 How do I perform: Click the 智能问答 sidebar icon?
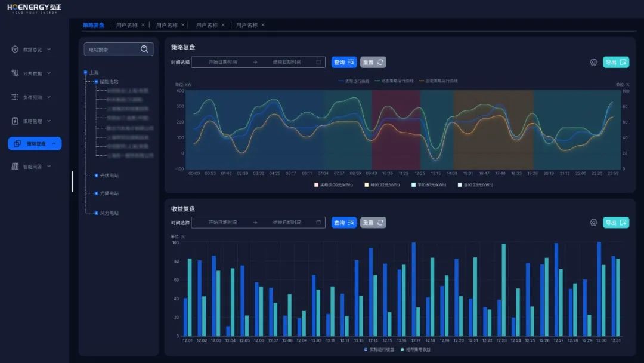point(15,167)
